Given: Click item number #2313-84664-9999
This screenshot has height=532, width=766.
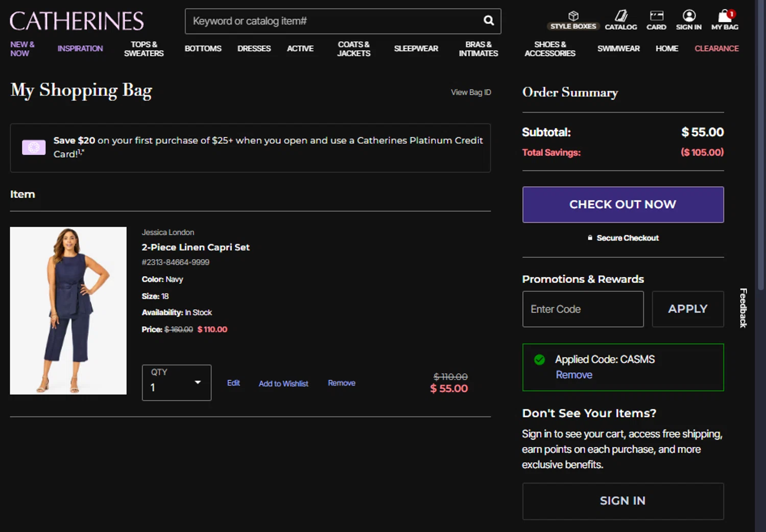Looking at the screenshot, I should [176, 262].
